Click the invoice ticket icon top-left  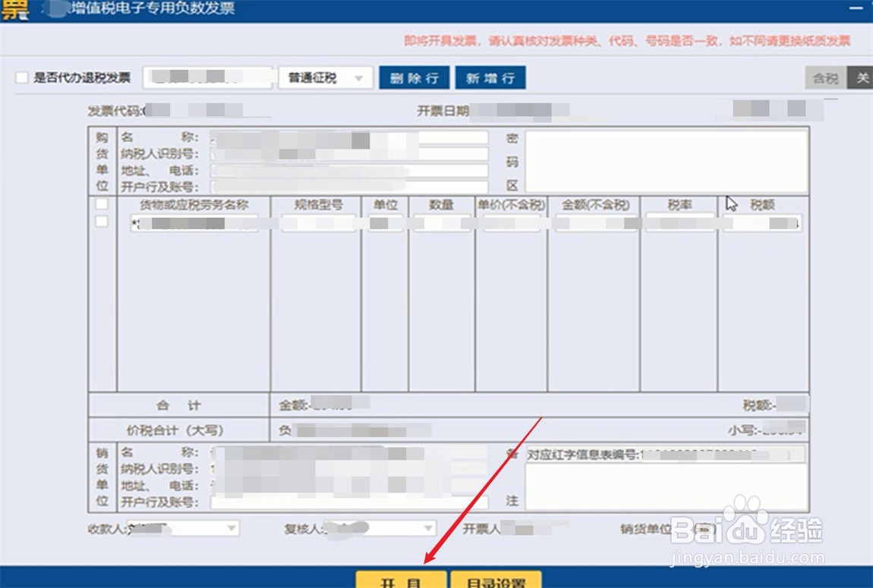click(x=15, y=9)
